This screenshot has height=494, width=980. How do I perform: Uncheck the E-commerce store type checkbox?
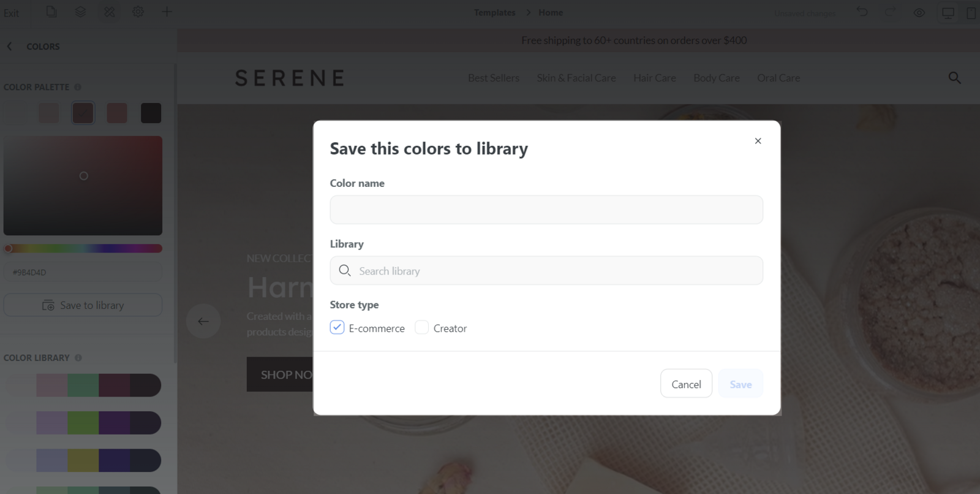337,327
